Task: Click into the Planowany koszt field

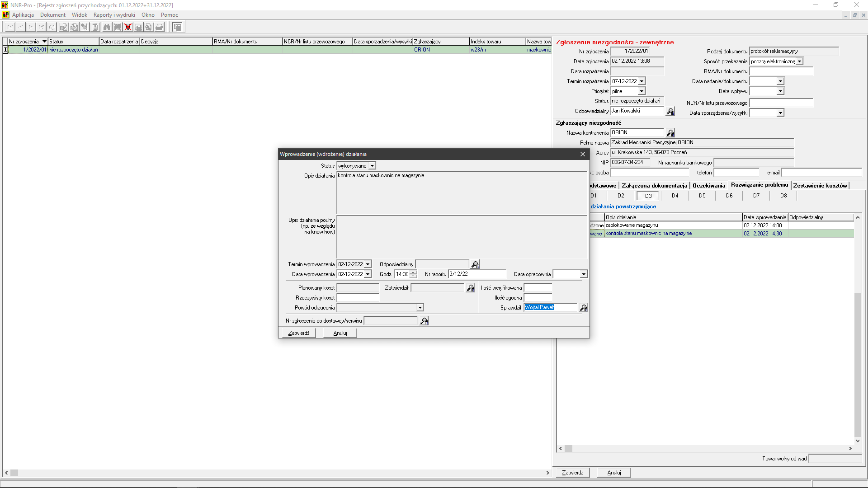Action: [x=358, y=288]
